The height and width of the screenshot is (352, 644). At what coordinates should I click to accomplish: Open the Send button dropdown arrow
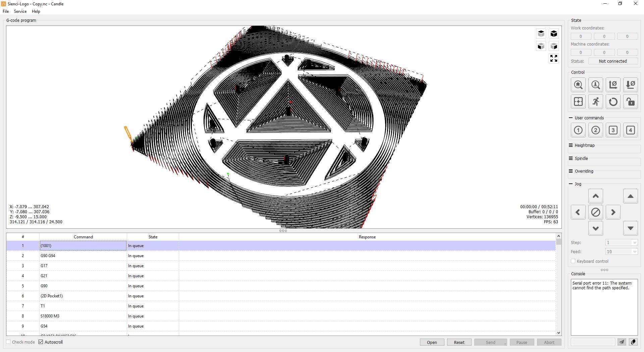pos(505,343)
